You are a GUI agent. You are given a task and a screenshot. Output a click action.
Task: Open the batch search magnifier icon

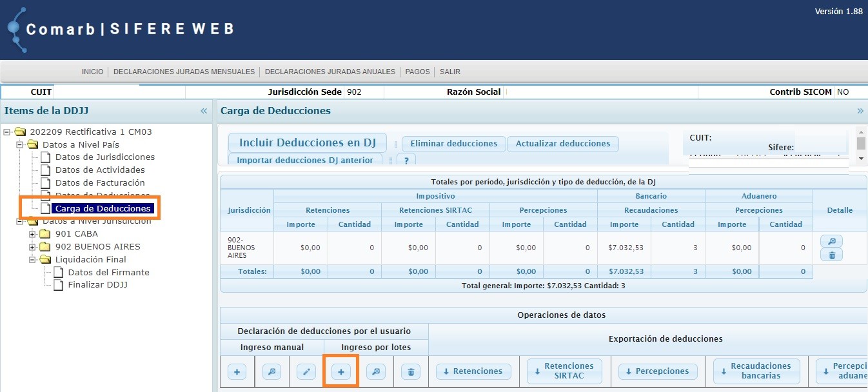(x=375, y=371)
